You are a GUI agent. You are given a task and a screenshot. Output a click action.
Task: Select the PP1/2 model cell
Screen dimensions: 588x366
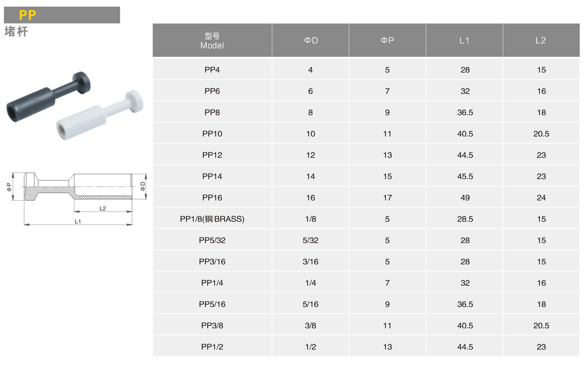pyautogui.click(x=212, y=347)
